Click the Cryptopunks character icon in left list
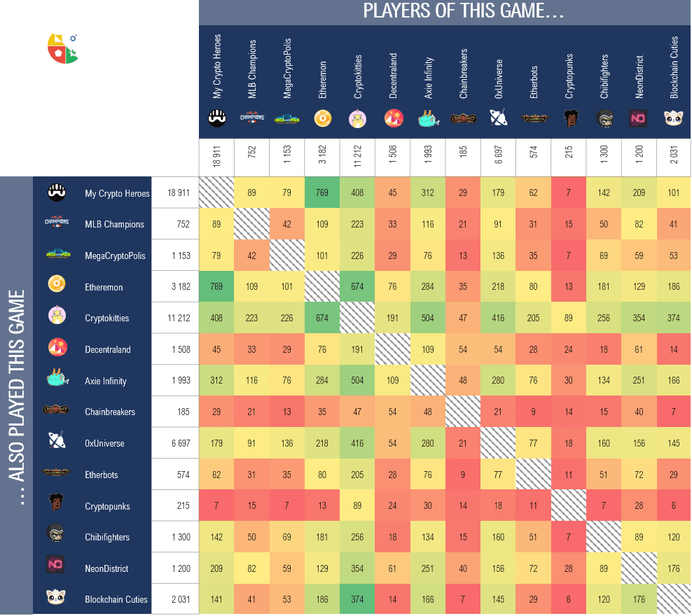692x616 pixels. point(56,502)
